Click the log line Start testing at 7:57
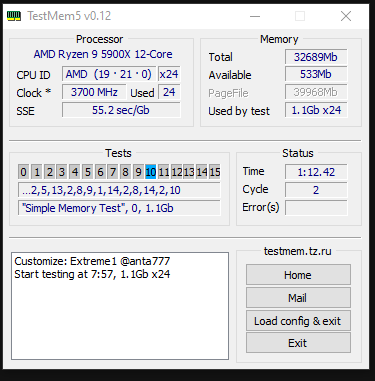Image resolution: width=375 pixels, height=381 pixels. 92,274
